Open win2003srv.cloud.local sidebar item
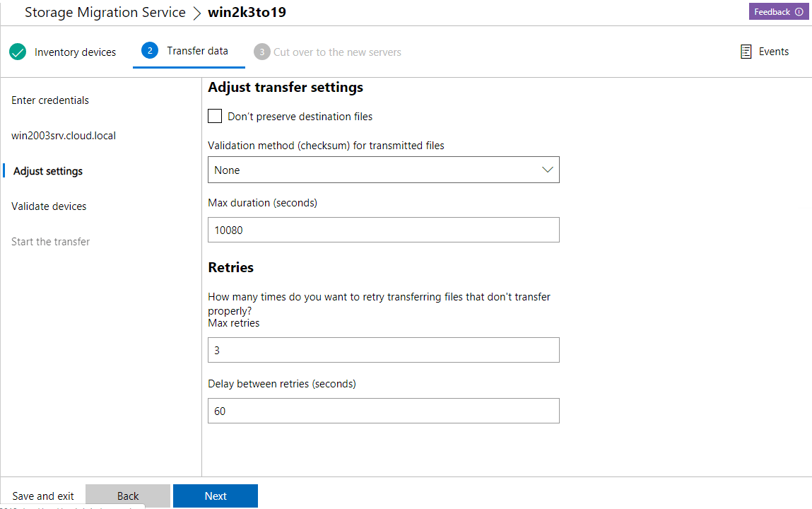Screen dimensions: 812x509 click(64, 136)
